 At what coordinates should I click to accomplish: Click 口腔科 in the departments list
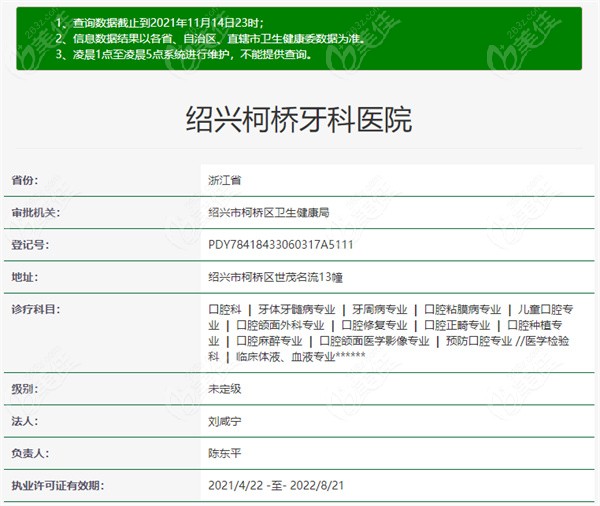225,309
